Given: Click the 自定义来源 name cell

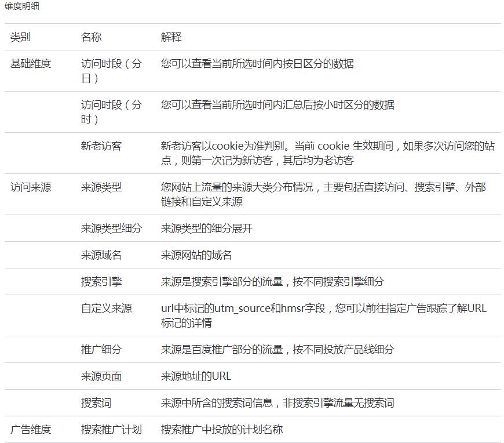Looking at the screenshot, I should tap(107, 308).
